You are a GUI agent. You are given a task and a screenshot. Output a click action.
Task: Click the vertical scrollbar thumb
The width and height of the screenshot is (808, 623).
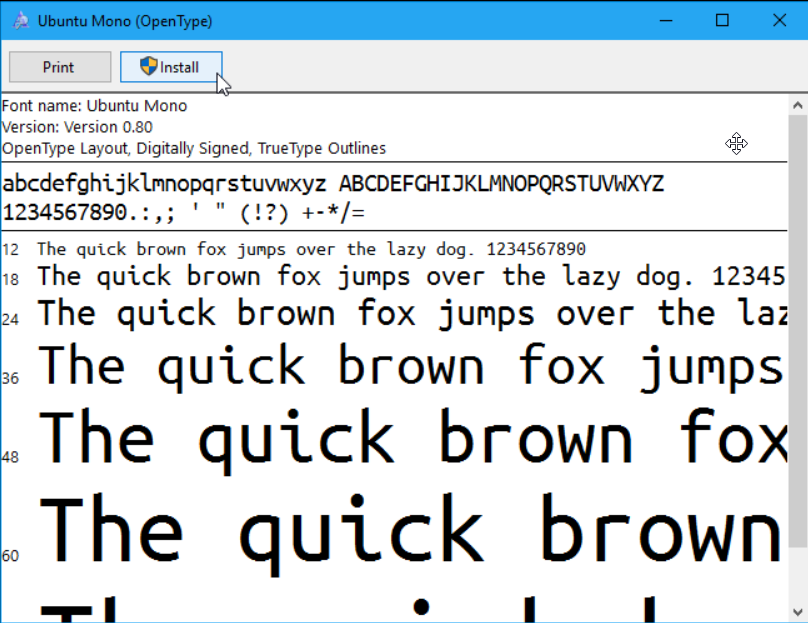(798, 331)
